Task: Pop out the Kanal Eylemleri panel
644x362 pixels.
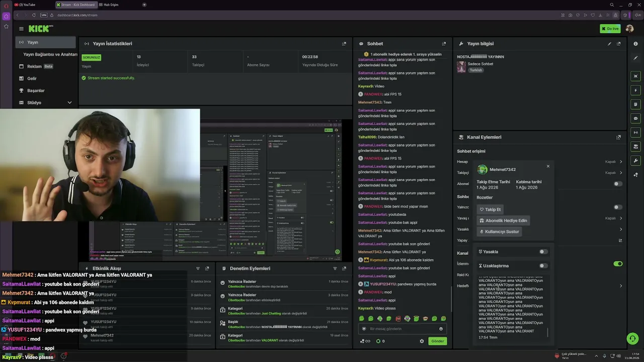Action: point(619,137)
